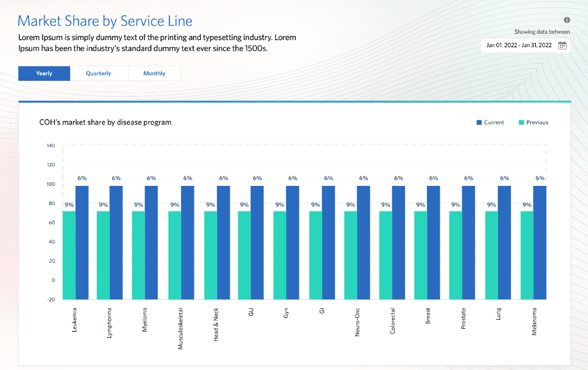The height and width of the screenshot is (370, 588).
Task: Click COH's market share by disease program title
Action: pyautogui.click(x=105, y=123)
